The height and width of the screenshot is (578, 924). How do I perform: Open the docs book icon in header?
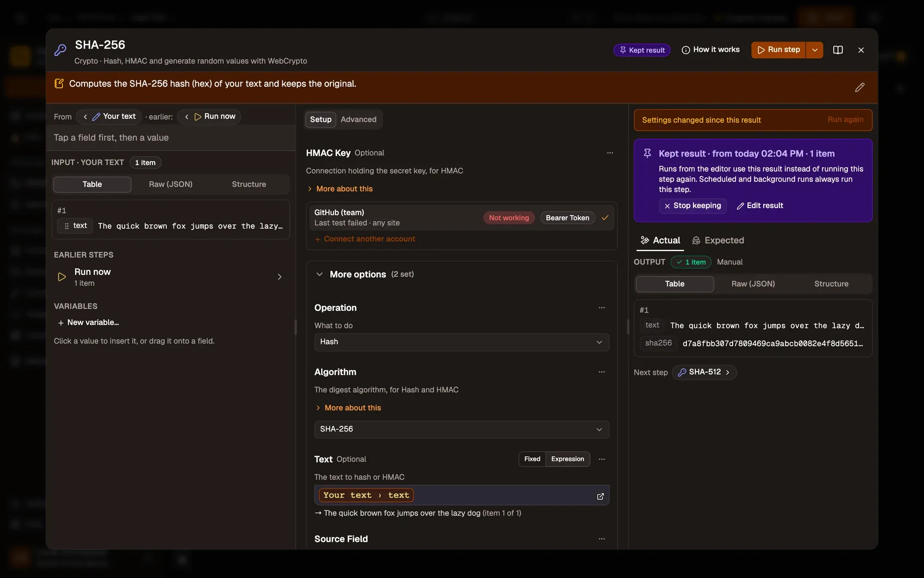[838, 50]
